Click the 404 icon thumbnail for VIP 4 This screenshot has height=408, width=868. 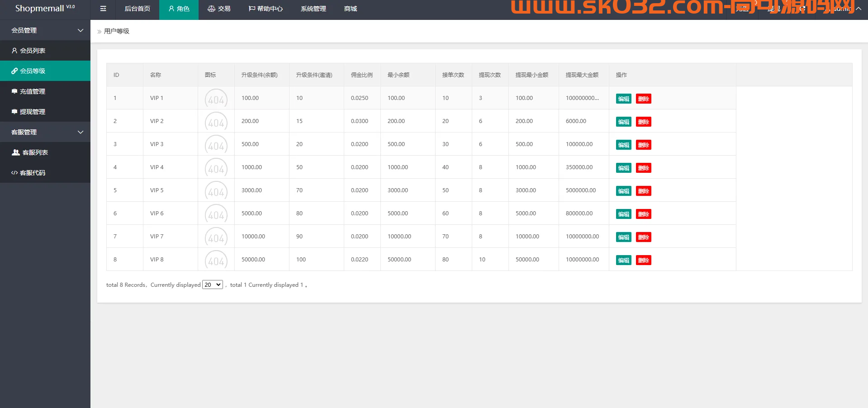pyautogui.click(x=216, y=168)
